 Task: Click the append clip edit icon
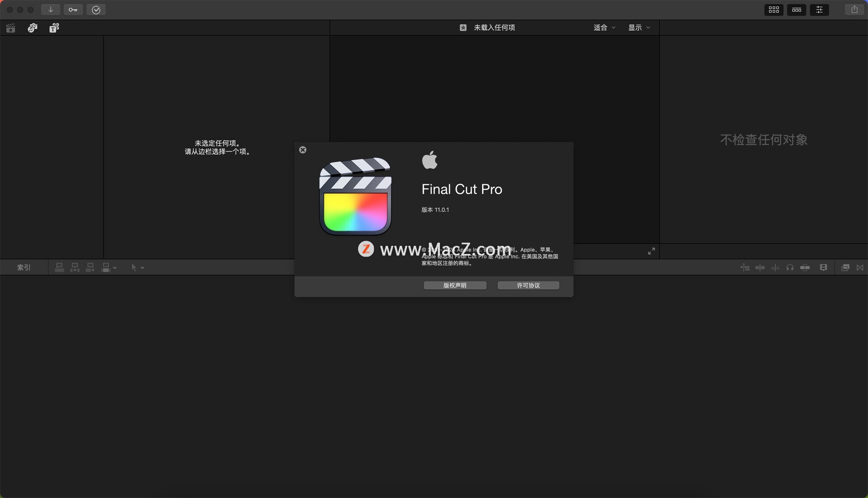90,268
